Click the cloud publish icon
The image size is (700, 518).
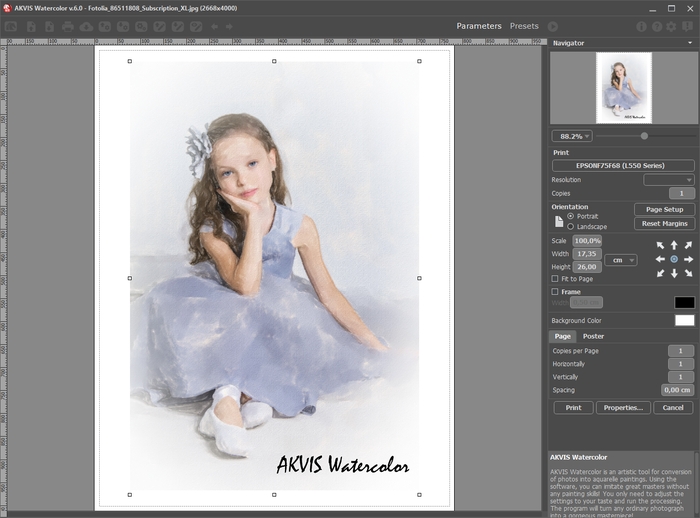point(86,27)
